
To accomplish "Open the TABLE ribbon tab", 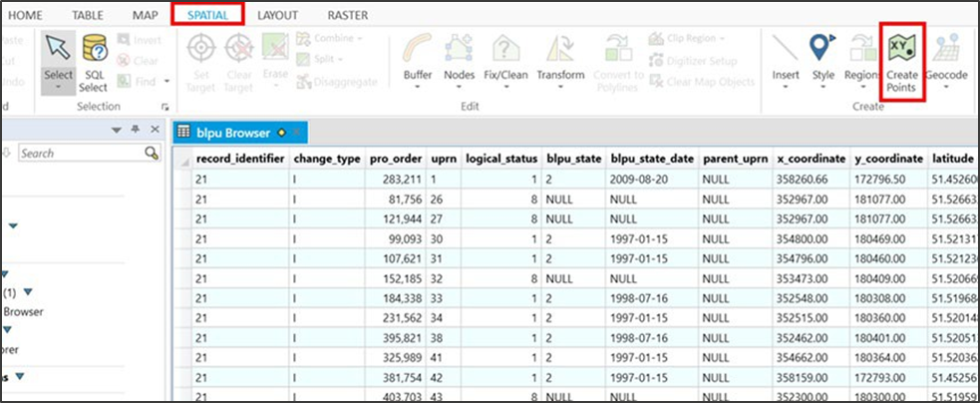I will [x=88, y=15].
